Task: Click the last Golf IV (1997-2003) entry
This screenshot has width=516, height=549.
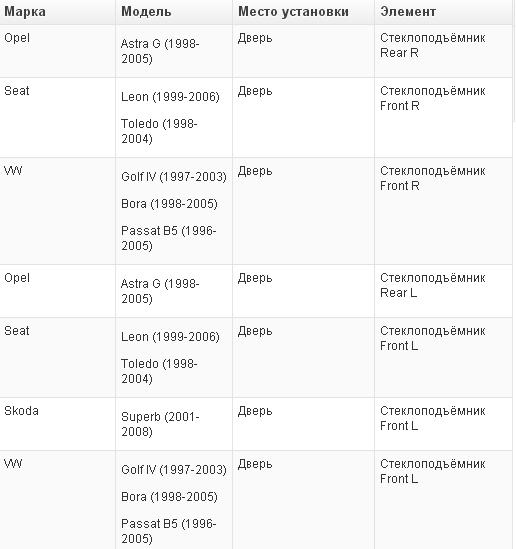Action: tap(174, 470)
